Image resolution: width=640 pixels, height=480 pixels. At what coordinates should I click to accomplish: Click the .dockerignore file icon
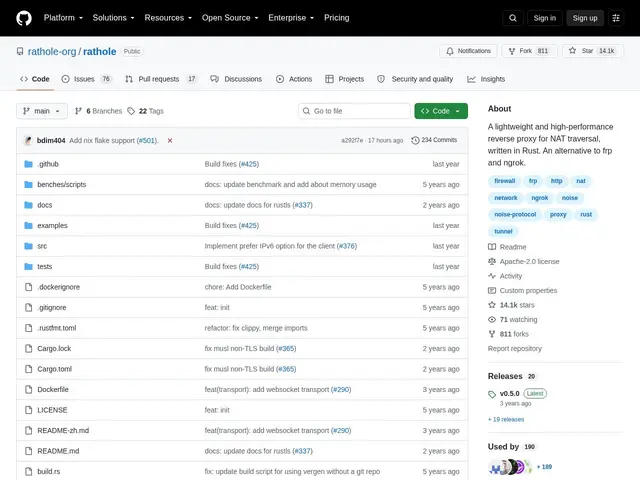pyautogui.click(x=28, y=287)
